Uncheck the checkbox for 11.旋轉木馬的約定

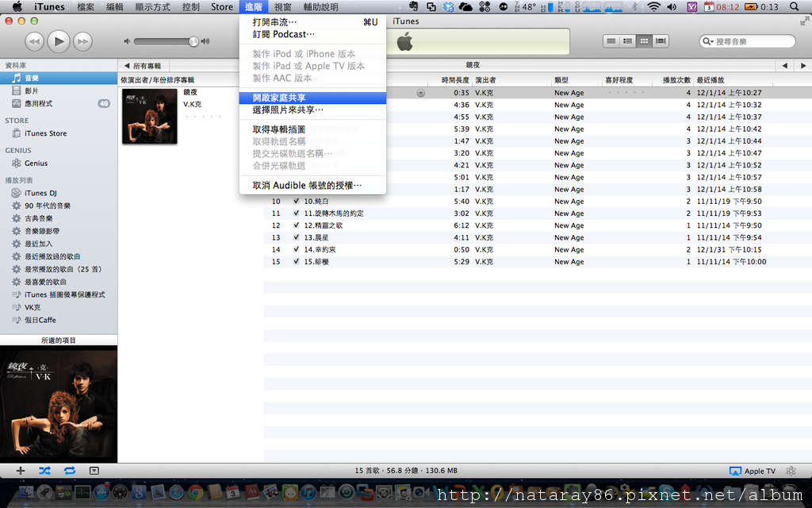297,213
